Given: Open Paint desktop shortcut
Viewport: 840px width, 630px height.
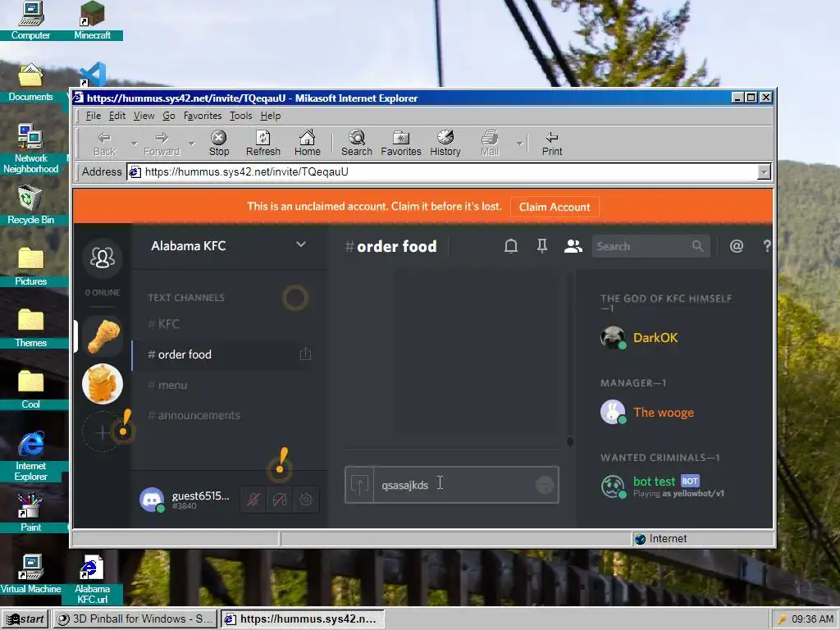Looking at the screenshot, I should (x=30, y=513).
